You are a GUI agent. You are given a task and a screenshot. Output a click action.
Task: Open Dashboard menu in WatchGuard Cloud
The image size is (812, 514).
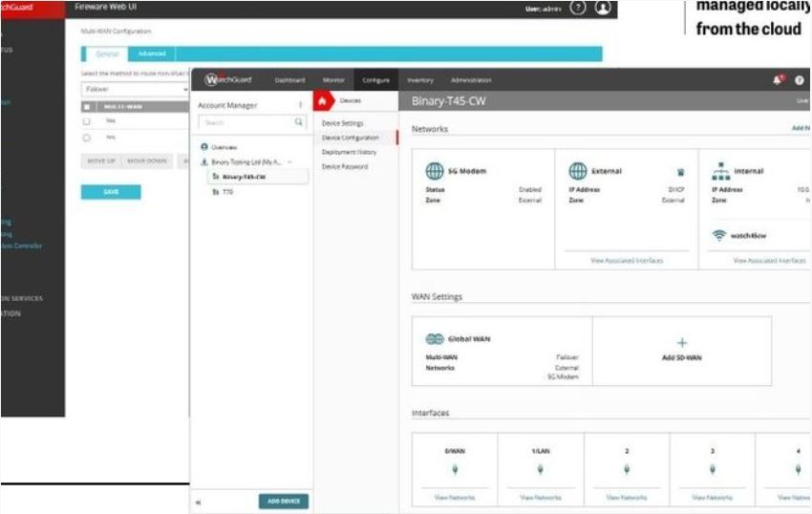290,80
